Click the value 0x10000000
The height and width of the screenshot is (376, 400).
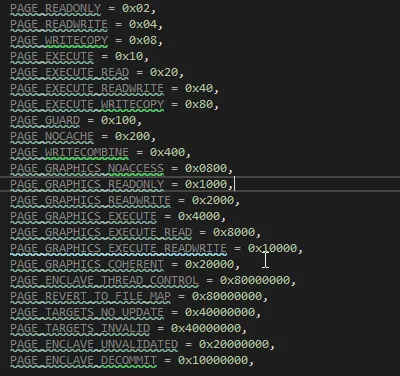(213, 360)
